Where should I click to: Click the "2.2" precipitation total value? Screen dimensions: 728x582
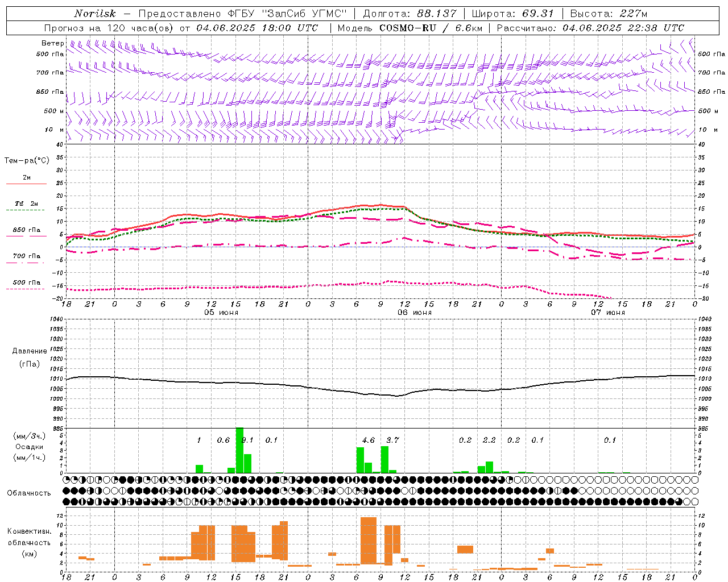(489, 440)
